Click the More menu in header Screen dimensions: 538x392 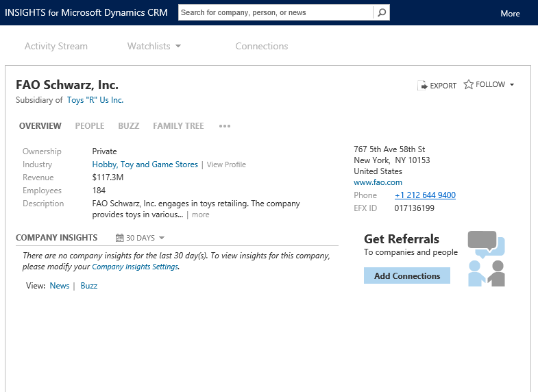[x=510, y=14]
